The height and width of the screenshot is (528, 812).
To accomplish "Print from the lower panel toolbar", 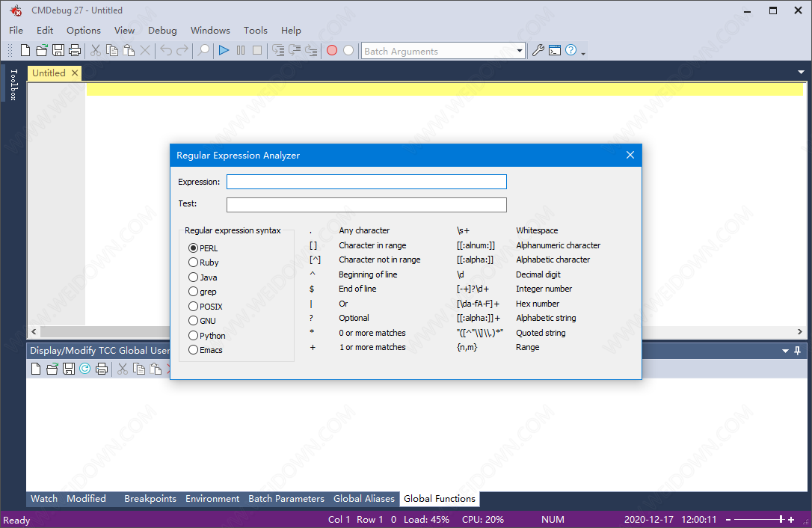I will tap(102, 369).
